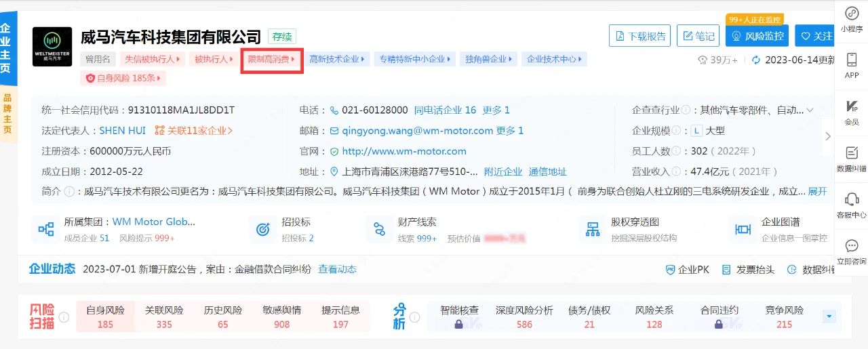This screenshot has height=349, width=868.
Task: Select the 提示信息 197 tab
Action: click(340, 317)
